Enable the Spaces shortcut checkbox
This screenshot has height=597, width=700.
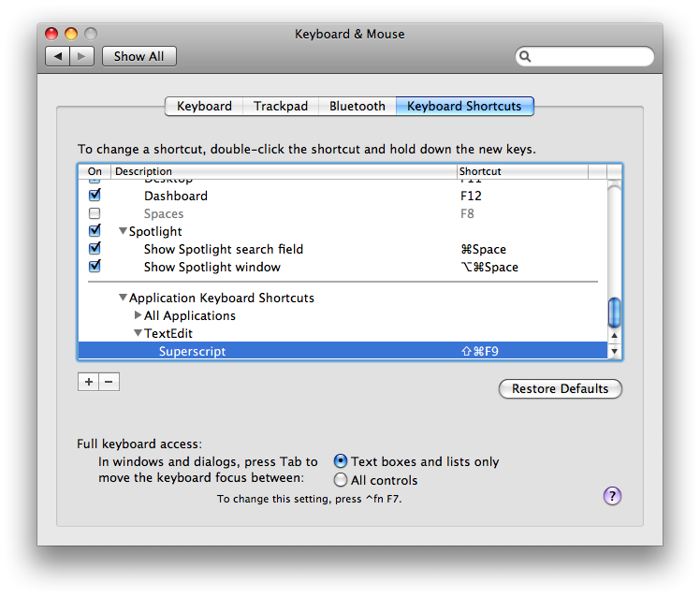click(x=95, y=213)
